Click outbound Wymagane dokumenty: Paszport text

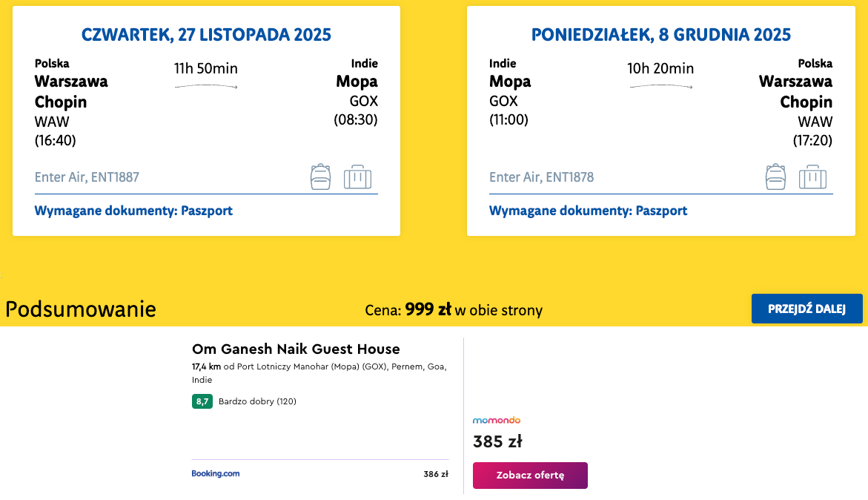[x=133, y=211]
